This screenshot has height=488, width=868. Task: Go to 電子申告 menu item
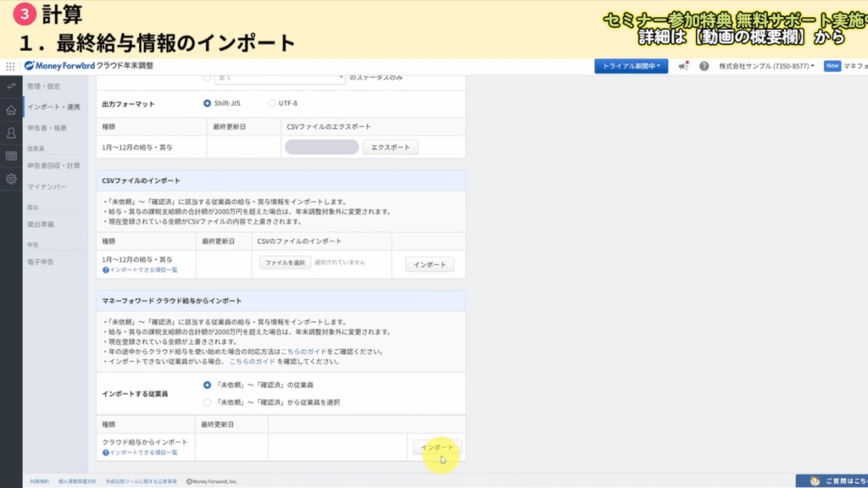tap(41, 263)
